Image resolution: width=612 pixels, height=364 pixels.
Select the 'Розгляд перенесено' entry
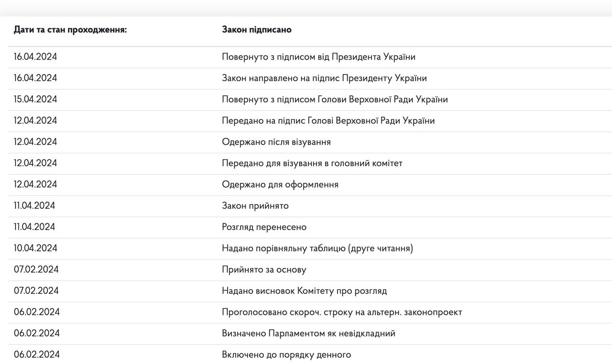pos(264,227)
